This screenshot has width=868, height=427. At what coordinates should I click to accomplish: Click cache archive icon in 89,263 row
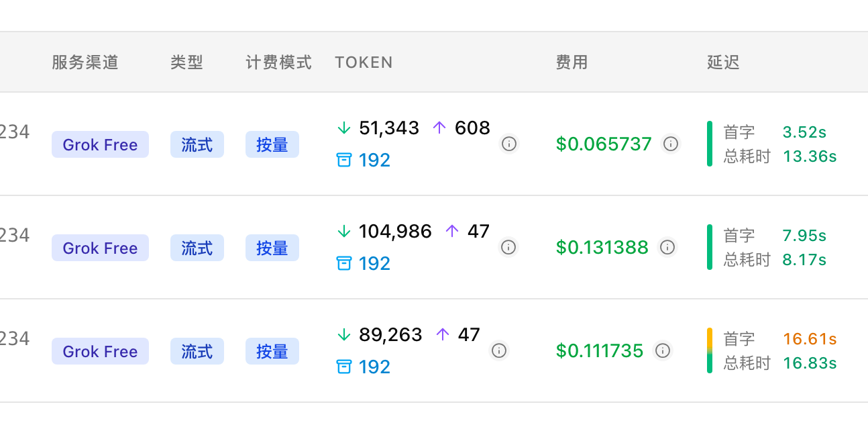click(344, 367)
